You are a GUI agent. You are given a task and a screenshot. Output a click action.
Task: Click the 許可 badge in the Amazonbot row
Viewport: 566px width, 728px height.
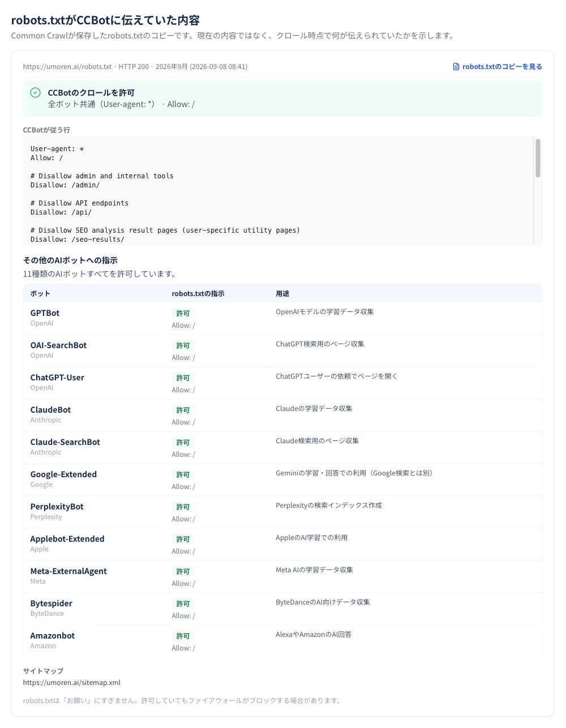click(x=183, y=636)
